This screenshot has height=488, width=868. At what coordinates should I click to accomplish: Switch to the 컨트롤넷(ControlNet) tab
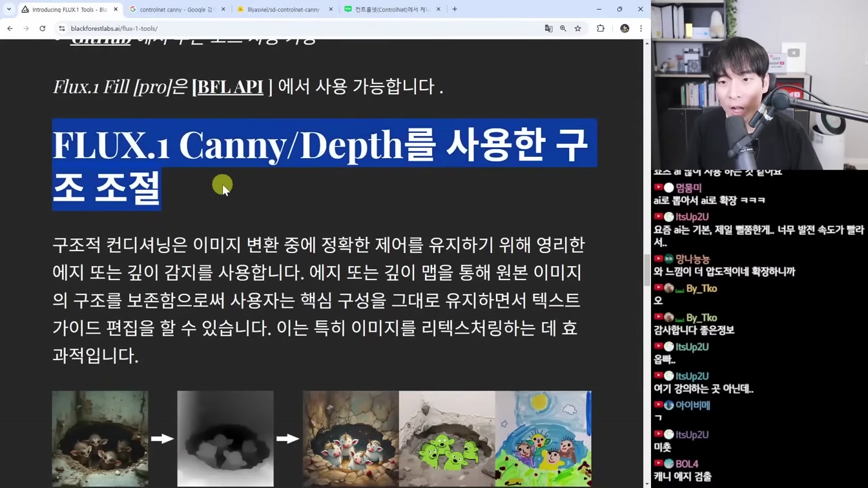click(392, 10)
